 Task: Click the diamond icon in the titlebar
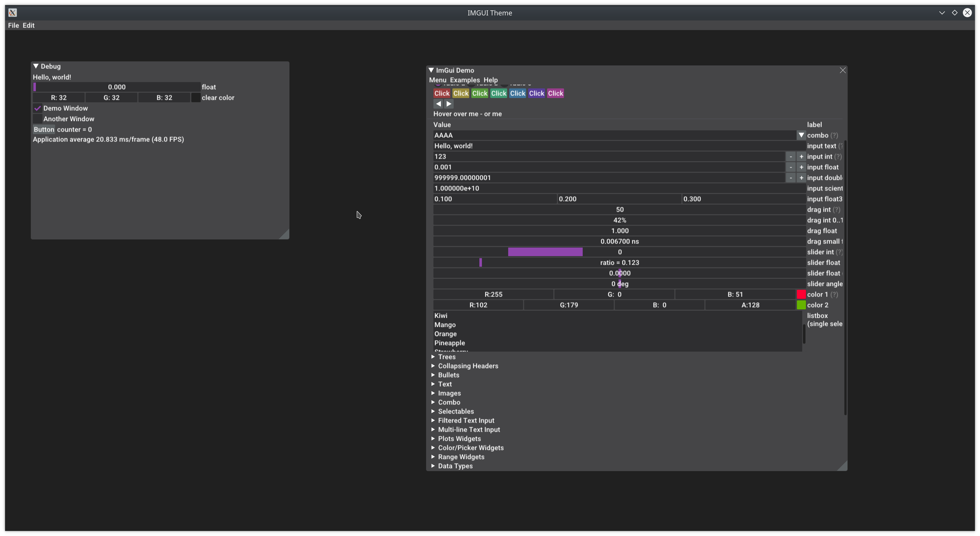tap(955, 13)
